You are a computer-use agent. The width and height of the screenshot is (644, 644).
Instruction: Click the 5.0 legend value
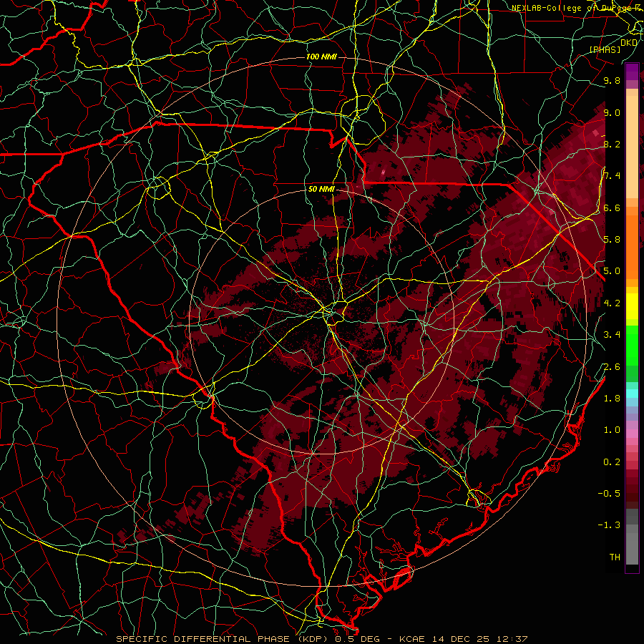[612, 271]
